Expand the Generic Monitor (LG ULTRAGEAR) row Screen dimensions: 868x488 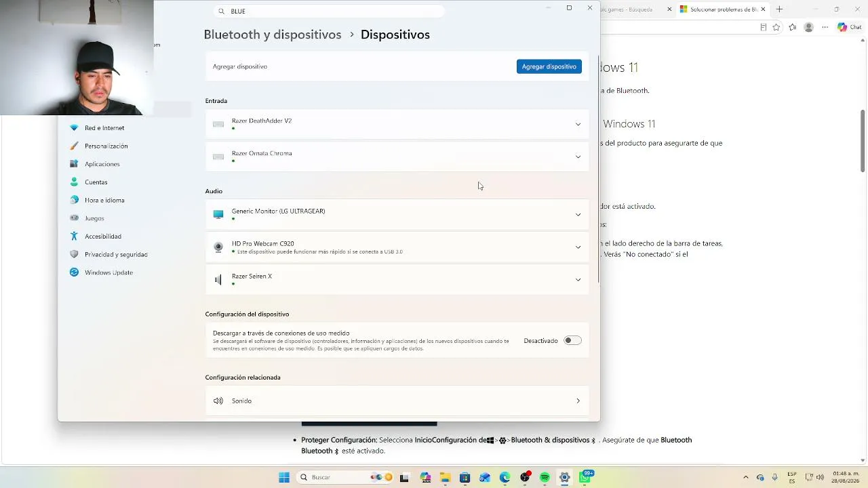click(x=397, y=214)
